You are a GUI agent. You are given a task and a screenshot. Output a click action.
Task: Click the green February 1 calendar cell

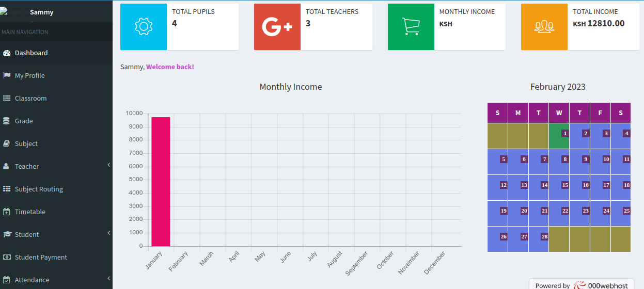coord(559,136)
